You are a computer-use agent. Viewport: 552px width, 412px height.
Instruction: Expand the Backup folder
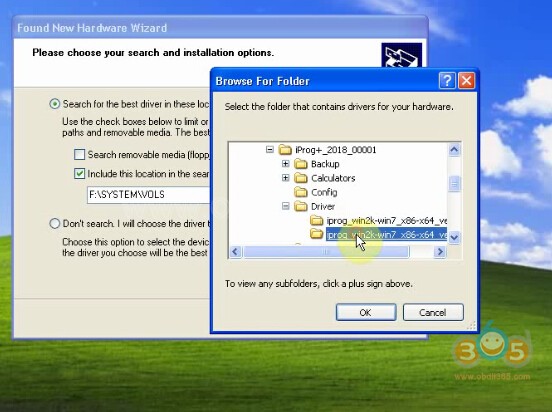click(x=286, y=164)
